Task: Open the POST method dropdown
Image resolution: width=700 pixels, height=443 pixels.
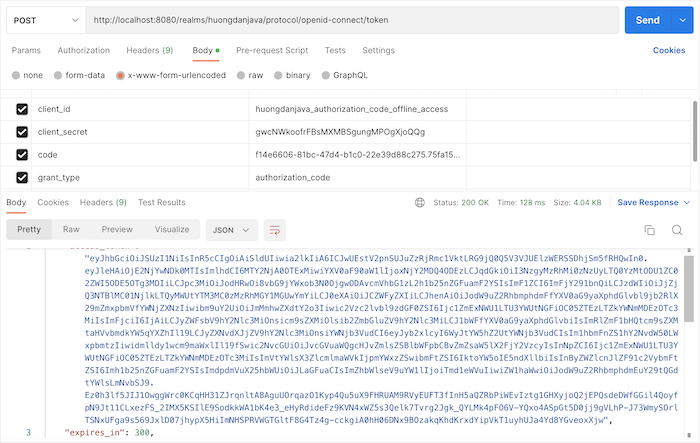Action: 46,20
